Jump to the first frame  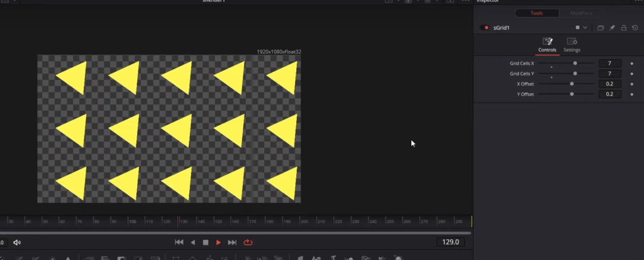(179, 242)
